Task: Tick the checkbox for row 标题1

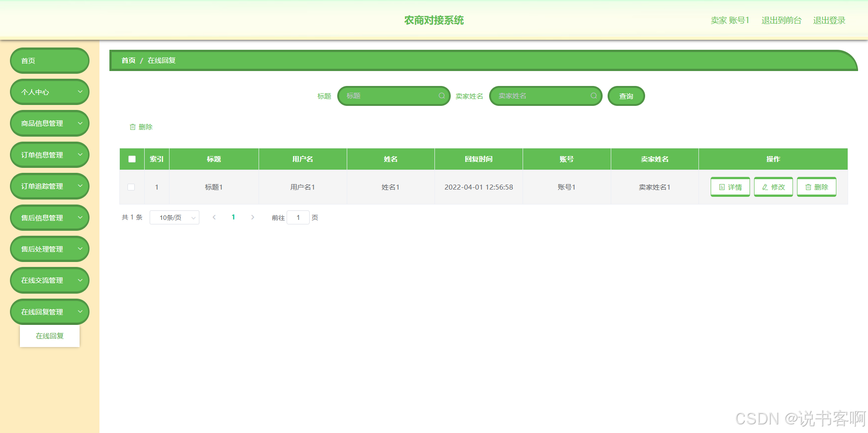Action: (x=131, y=187)
